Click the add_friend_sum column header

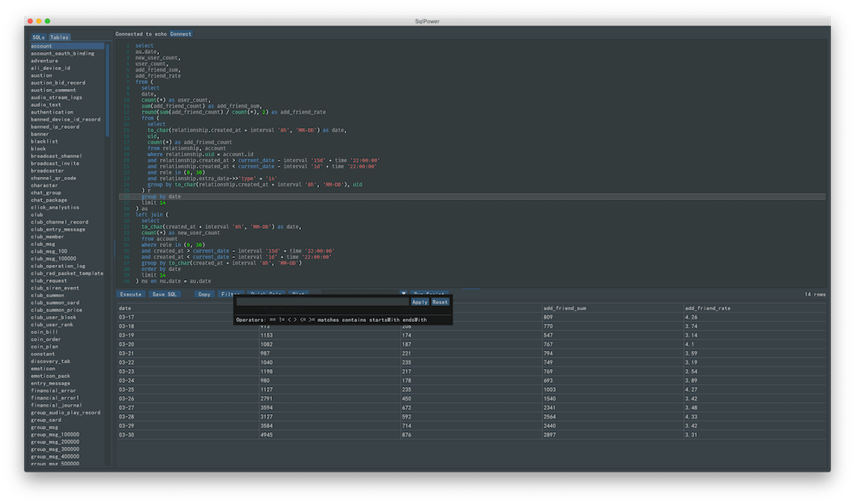point(564,308)
